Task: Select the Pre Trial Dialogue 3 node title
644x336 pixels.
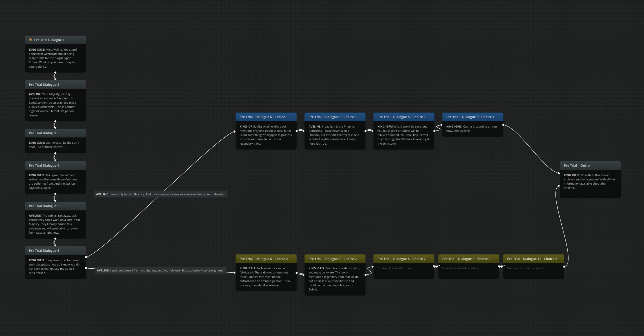Action: (x=44, y=133)
